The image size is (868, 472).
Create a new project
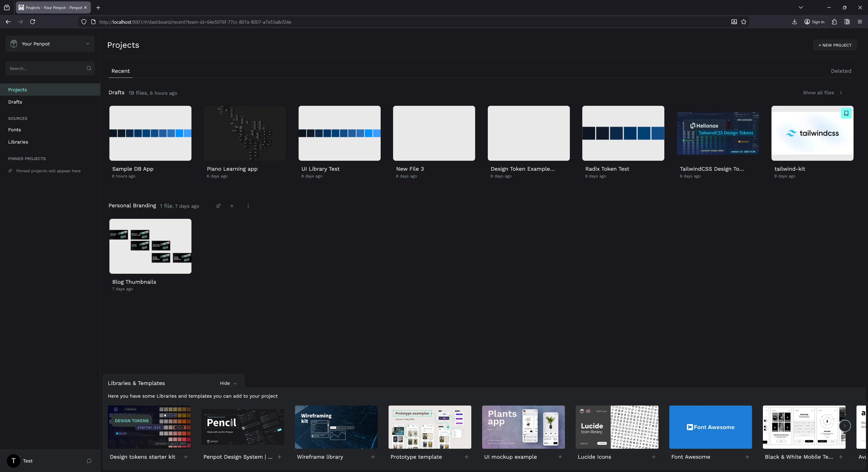[835, 45]
